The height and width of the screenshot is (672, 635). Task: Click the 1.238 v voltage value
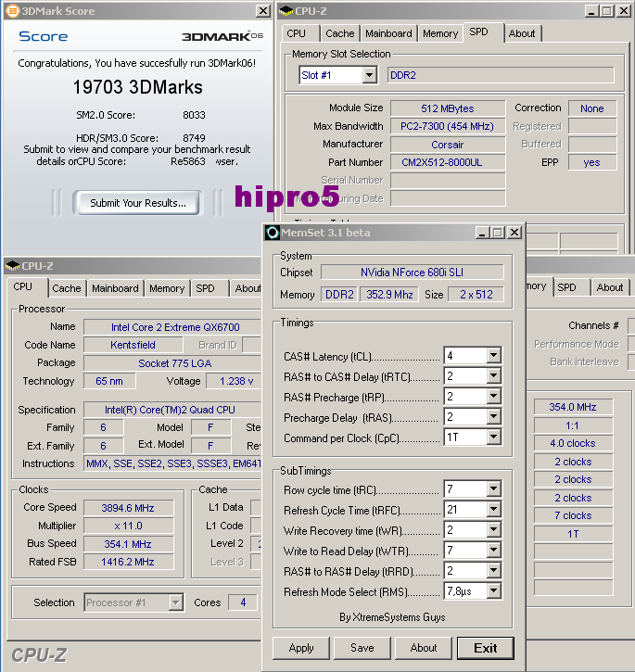(x=235, y=381)
